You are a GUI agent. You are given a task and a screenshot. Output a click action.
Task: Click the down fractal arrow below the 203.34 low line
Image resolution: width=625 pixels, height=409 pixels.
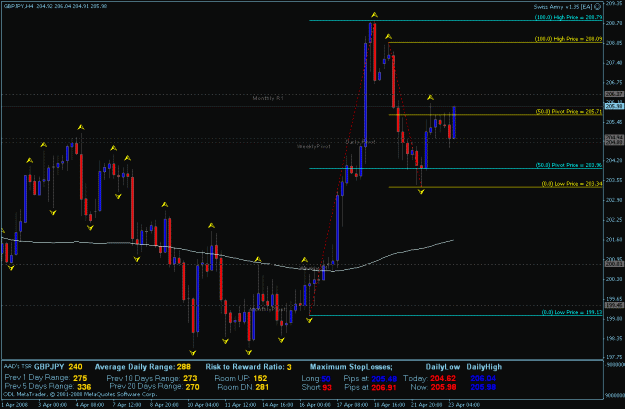pos(421,192)
